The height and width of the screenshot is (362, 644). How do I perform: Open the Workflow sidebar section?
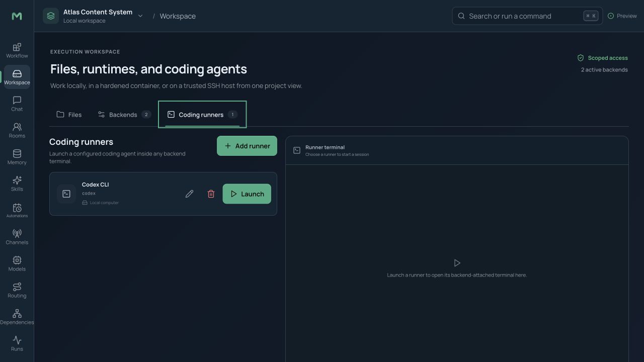point(17,50)
